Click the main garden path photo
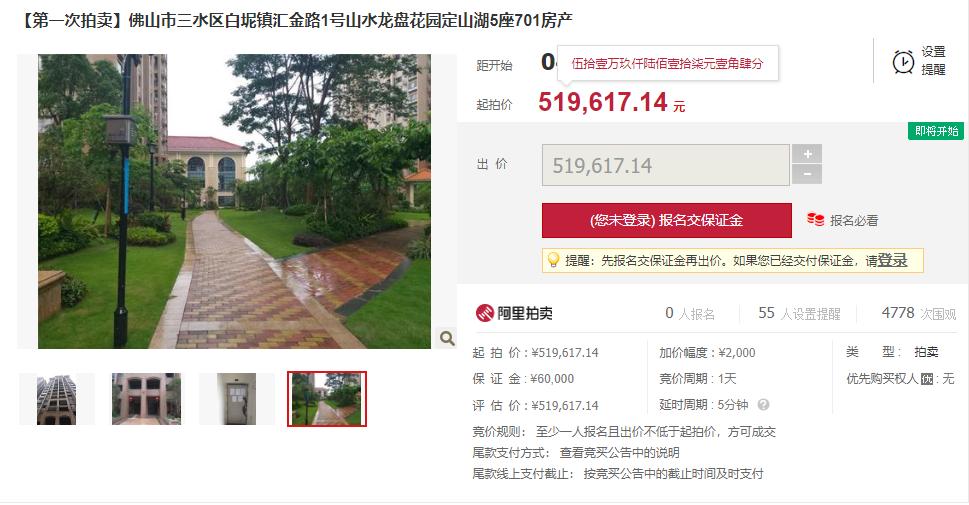969x505 pixels. pos(234,202)
